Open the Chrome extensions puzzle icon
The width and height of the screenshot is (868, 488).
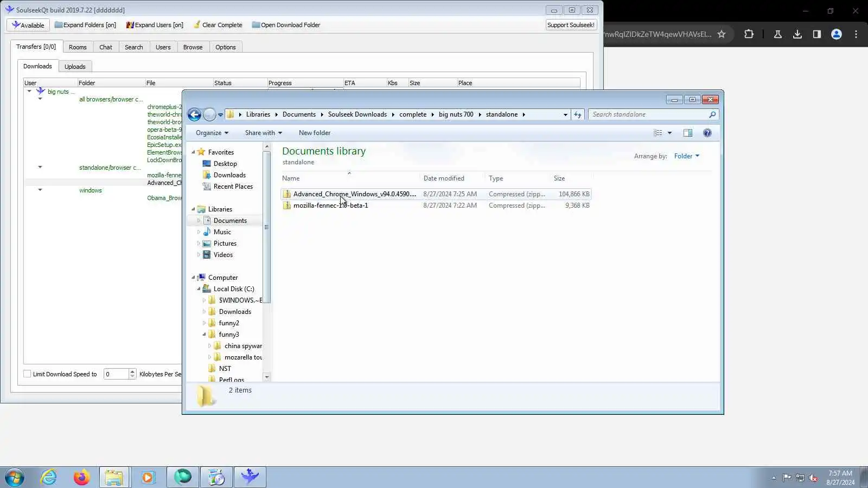coord(749,34)
